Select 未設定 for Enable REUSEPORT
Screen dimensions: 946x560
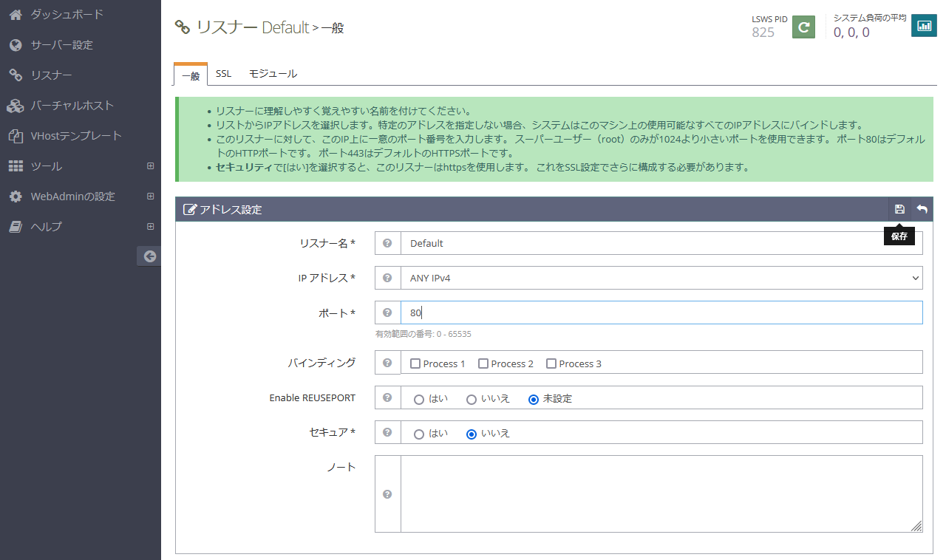[x=534, y=399]
